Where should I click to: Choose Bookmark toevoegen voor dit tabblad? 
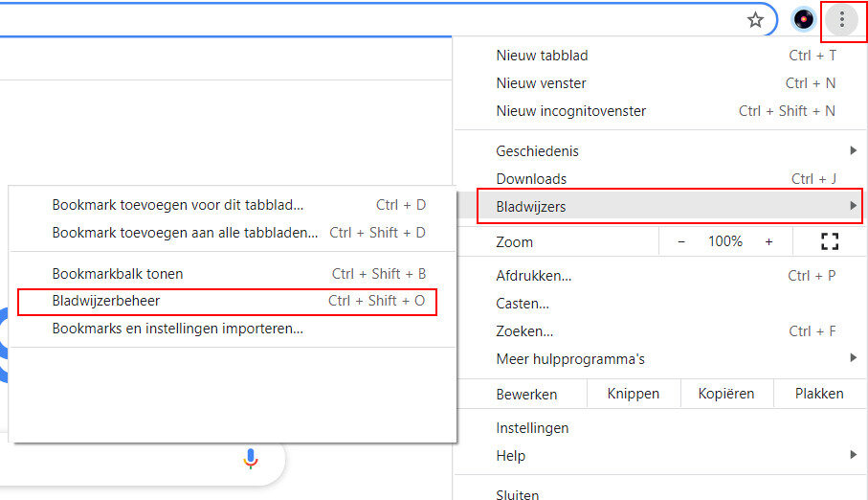[x=177, y=205]
